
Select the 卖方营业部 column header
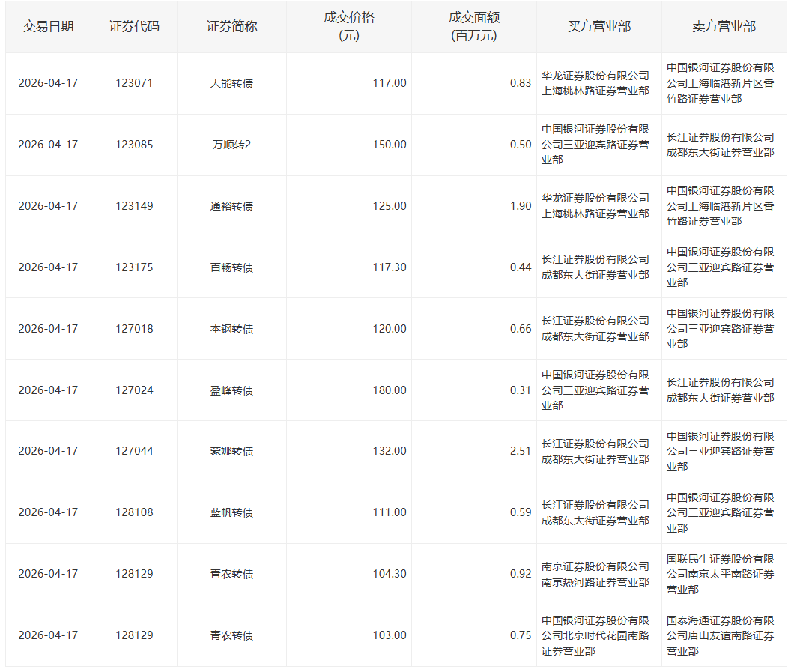coord(724,26)
